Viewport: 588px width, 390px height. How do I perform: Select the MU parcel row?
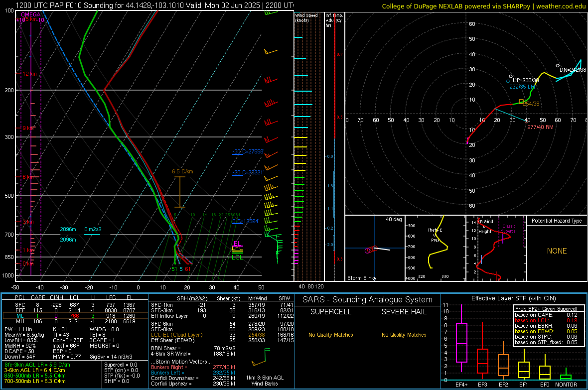click(75, 321)
